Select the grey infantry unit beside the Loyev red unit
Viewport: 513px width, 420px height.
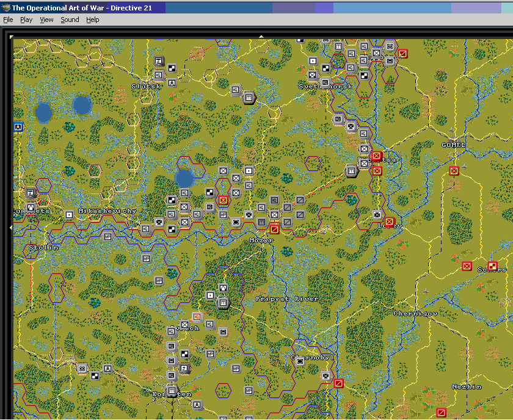click(377, 215)
